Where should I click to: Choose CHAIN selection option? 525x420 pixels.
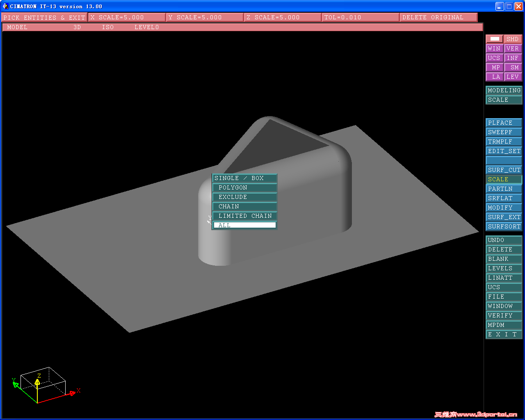coord(245,206)
